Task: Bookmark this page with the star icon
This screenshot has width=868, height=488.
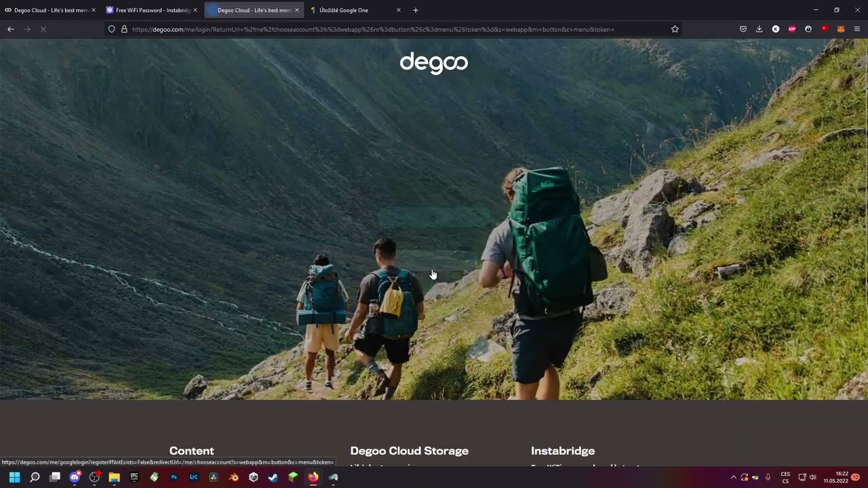Action: tap(675, 29)
